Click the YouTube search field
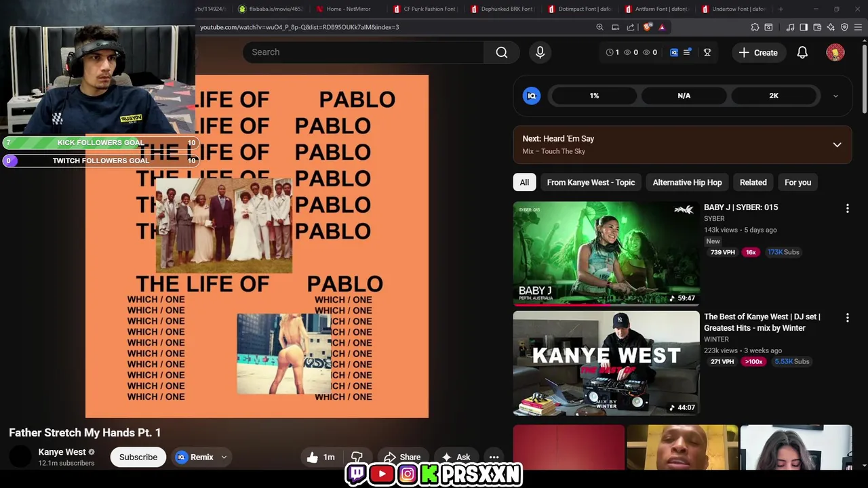This screenshot has height=488, width=868. [x=363, y=52]
